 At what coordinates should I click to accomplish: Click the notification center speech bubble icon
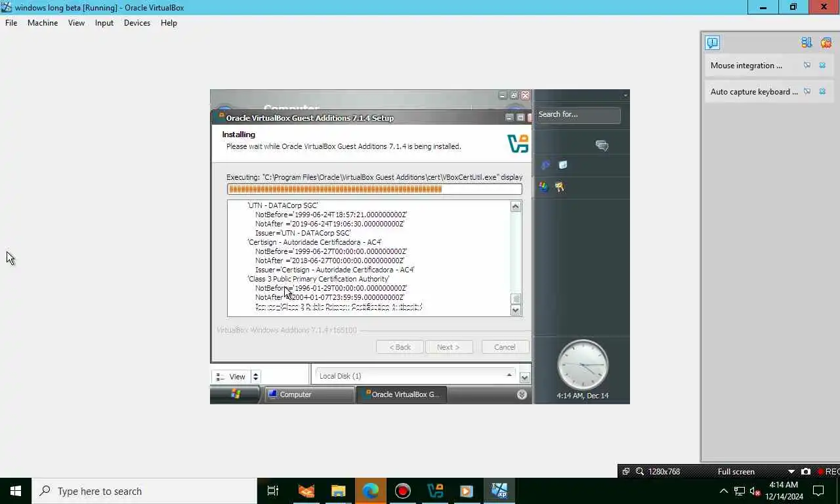pyautogui.click(x=713, y=43)
